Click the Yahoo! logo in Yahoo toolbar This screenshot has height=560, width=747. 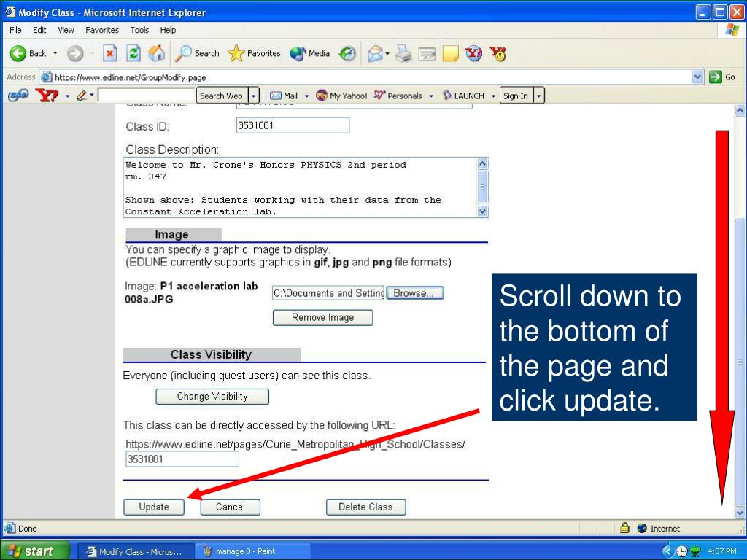tap(47, 96)
